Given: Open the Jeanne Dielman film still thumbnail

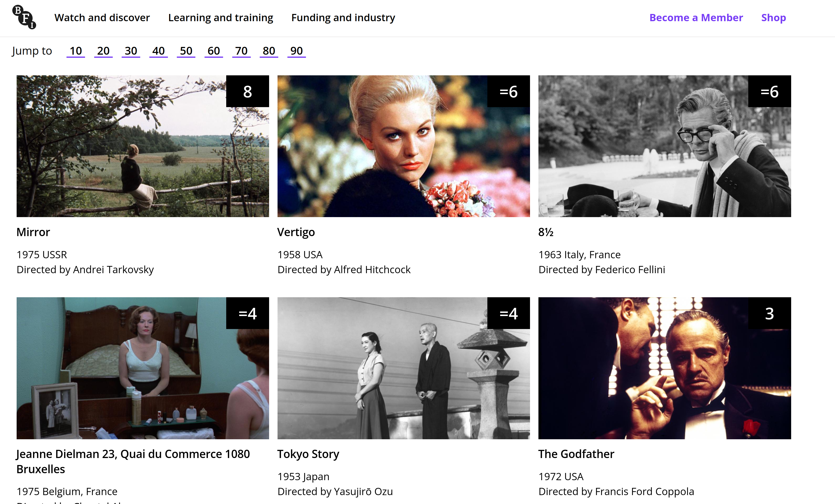Looking at the screenshot, I should point(143,368).
